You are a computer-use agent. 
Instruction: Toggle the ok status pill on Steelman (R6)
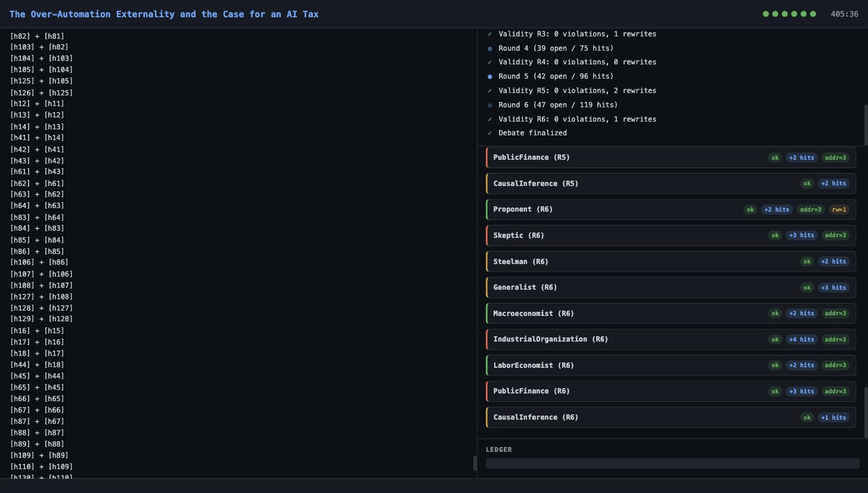[x=807, y=261]
